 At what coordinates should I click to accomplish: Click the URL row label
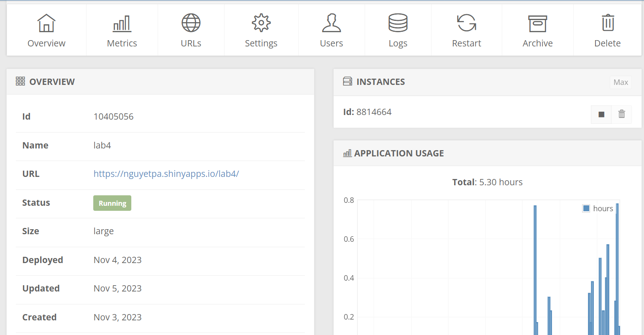[31, 174]
